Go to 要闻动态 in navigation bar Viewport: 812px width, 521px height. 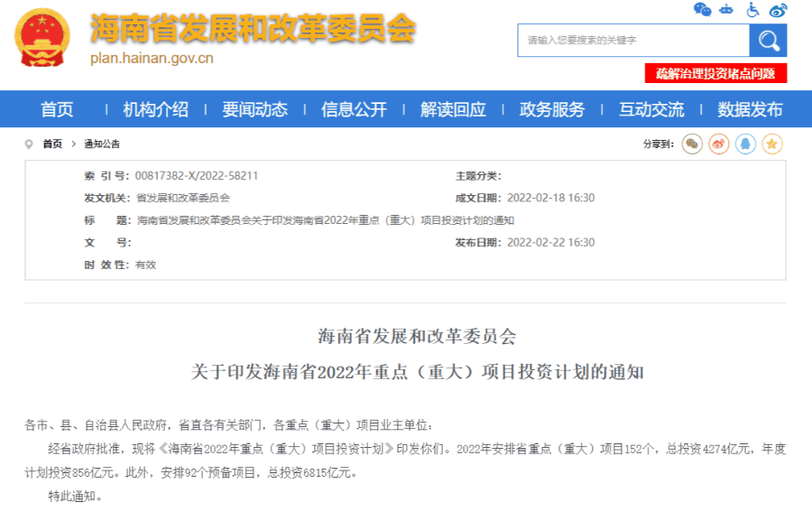point(255,109)
